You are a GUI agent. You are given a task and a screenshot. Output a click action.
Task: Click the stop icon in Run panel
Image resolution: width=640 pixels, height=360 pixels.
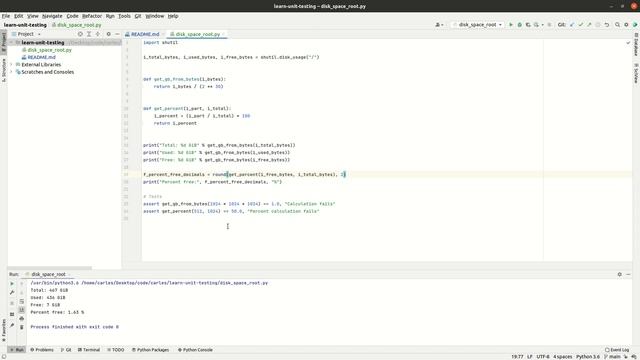12,303
